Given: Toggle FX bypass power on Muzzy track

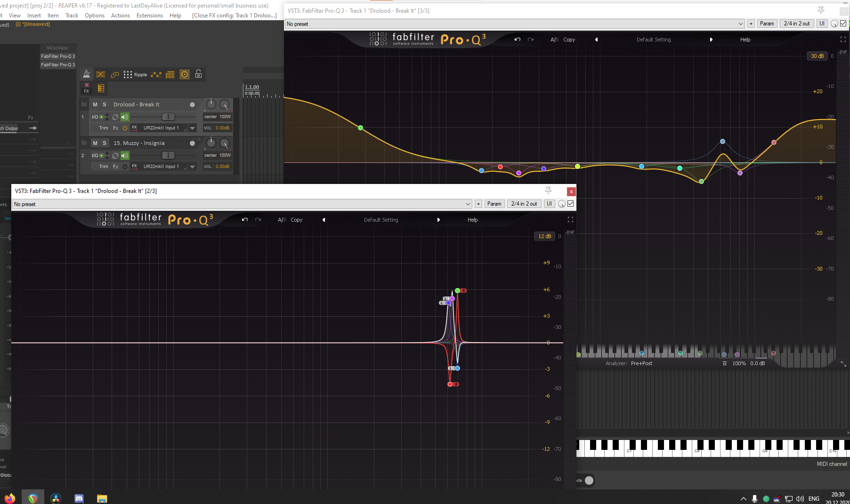Looking at the screenshot, I should pos(125,167).
